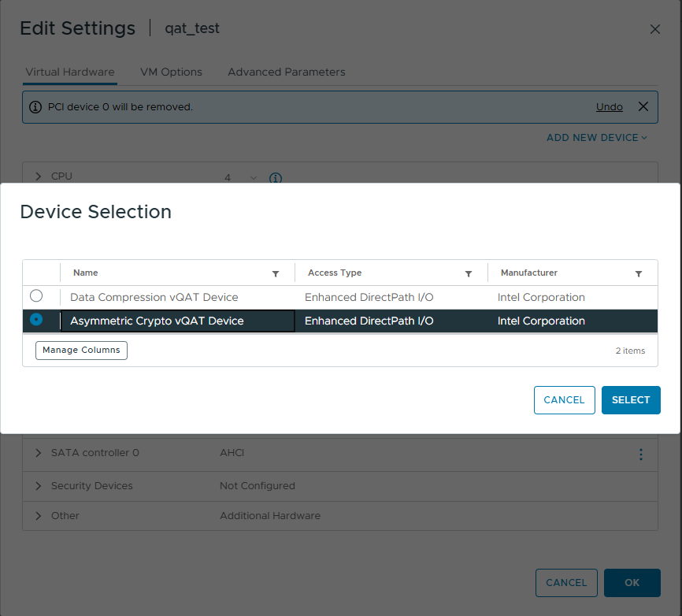This screenshot has width=682, height=616.
Task: Click the CPU info icon
Action: pyautogui.click(x=276, y=178)
